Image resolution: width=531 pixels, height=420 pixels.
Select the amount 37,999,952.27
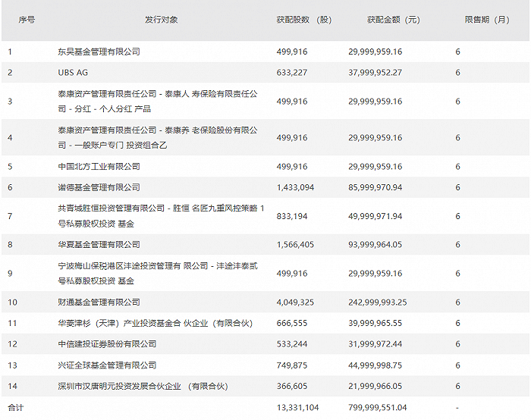point(375,73)
